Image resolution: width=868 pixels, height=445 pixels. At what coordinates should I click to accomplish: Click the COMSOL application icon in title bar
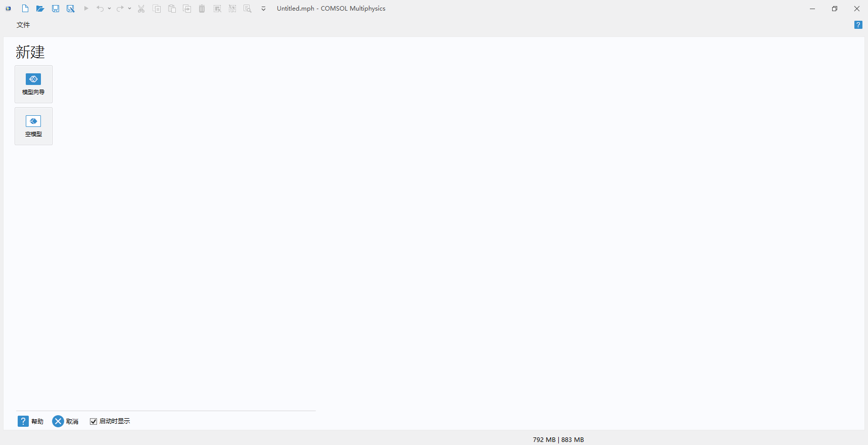pos(8,9)
